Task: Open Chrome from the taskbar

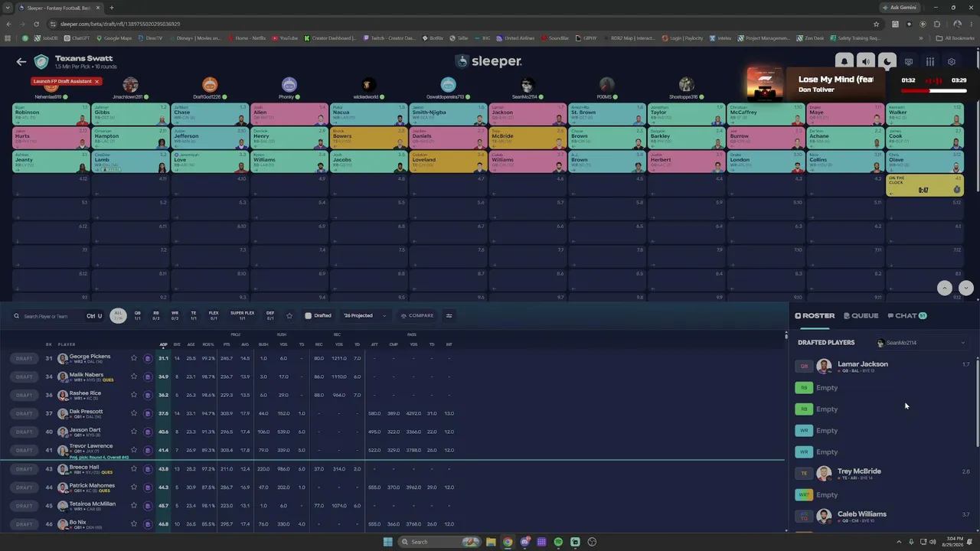Action: [x=508, y=542]
